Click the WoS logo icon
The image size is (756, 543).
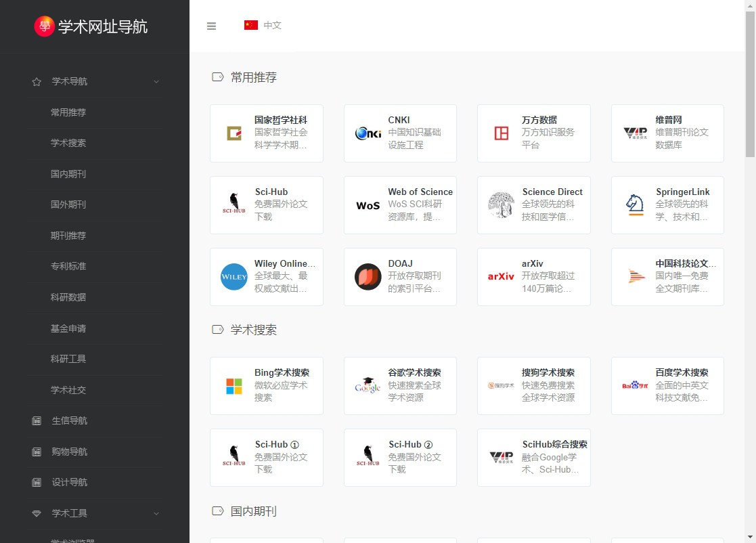[x=368, y=205]
